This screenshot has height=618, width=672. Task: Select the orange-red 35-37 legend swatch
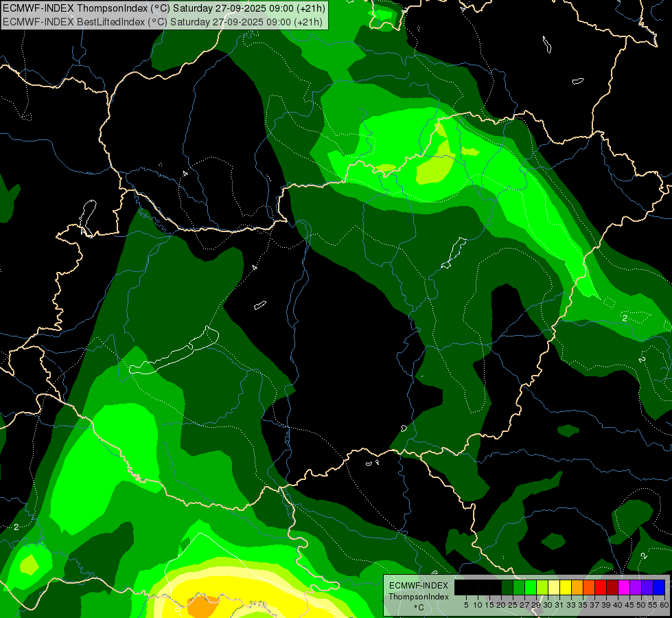pos(589,587)
